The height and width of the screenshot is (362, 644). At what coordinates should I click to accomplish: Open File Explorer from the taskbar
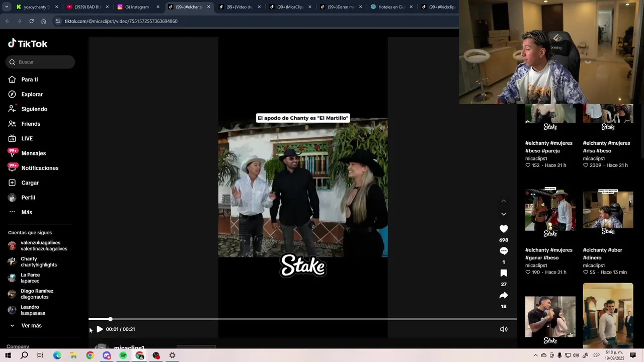73,355
